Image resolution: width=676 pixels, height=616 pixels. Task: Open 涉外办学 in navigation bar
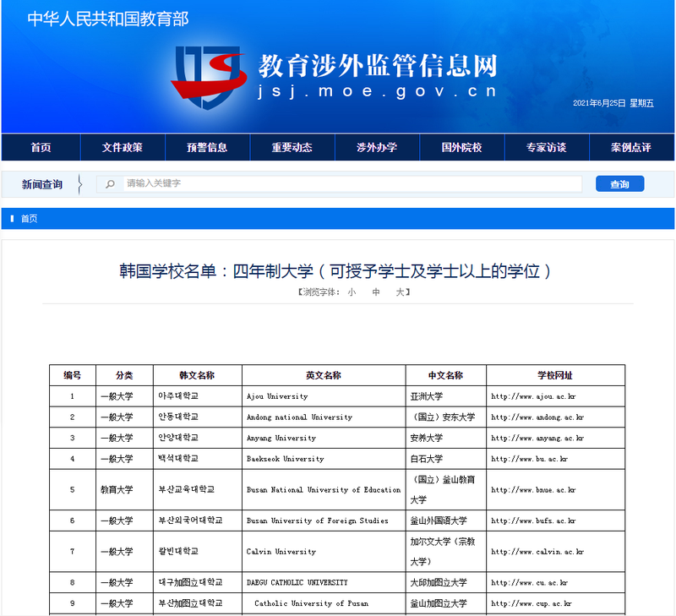click(x=377, y=147)
